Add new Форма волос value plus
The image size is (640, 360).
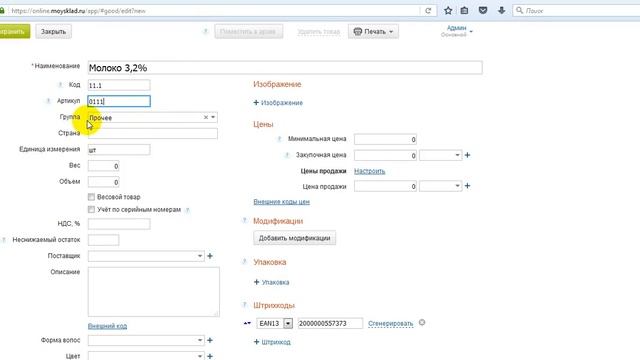point(210,340)
